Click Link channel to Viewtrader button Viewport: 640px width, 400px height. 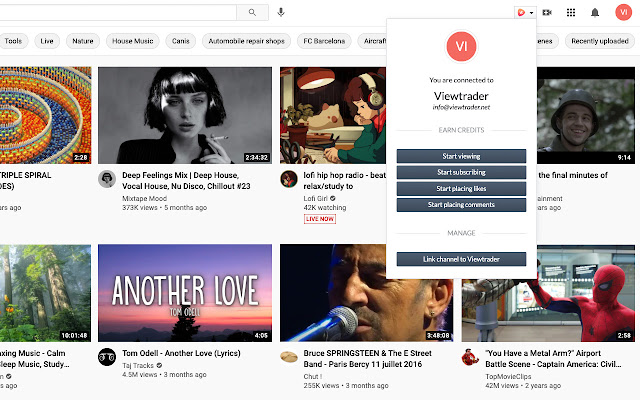click(461, 259)
